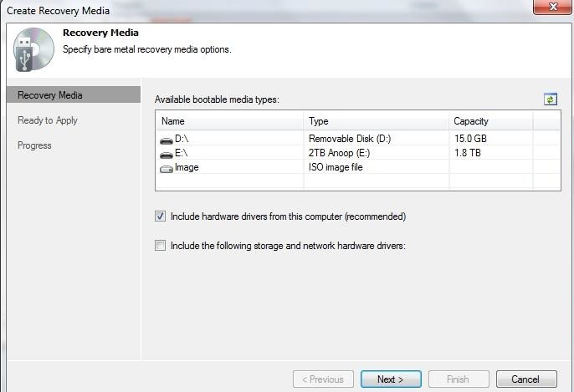Select the Image media entry
The image size is (574, 392).
(187, 167)
